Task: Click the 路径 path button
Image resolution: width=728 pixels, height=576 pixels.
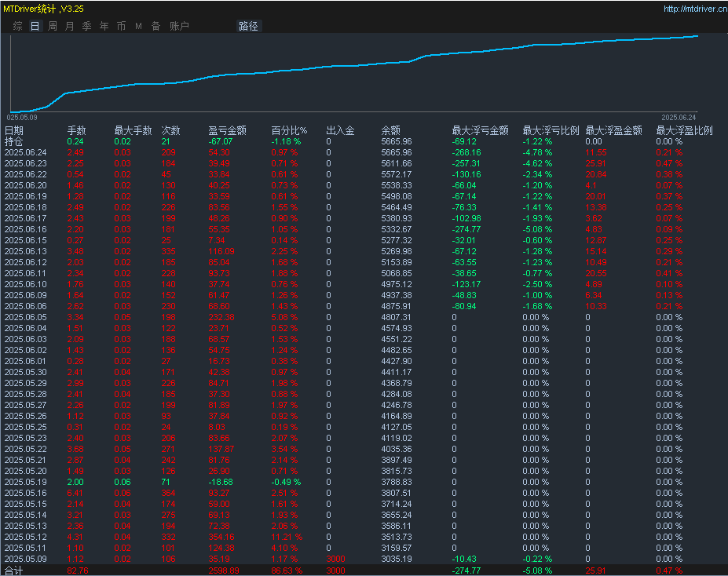Action: pos(248,26)
